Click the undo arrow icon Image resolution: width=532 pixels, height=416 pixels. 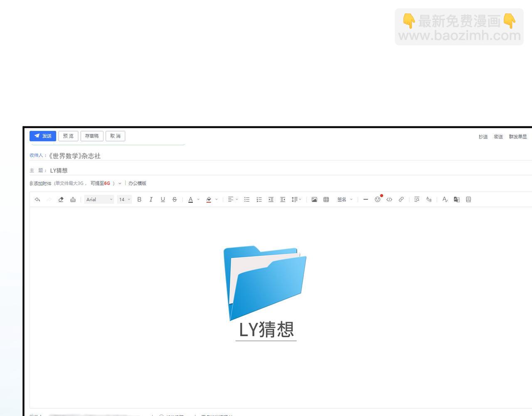point(37,200)
